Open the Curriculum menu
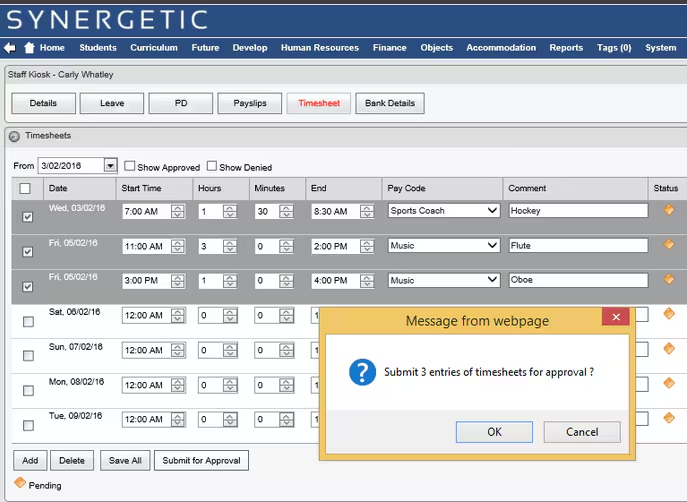This screenshot has height=502, width=687. (154, 48)
